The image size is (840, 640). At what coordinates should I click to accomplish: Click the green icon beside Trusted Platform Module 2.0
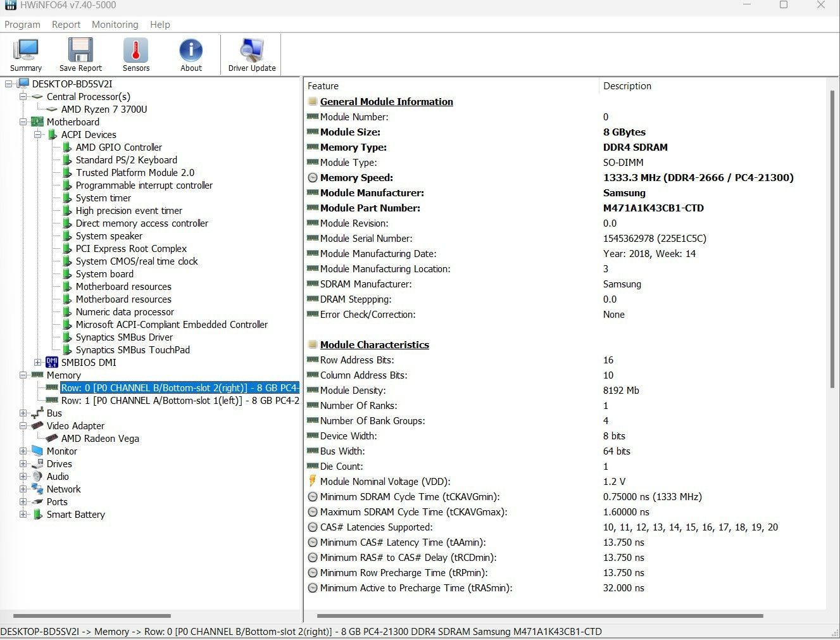[67, 172]
